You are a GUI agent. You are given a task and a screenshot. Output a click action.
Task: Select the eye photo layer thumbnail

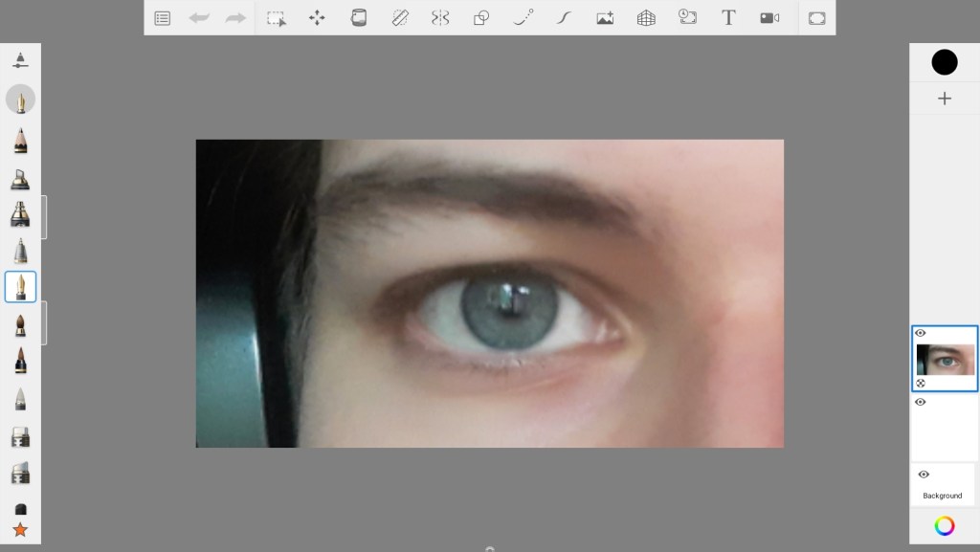946,361
